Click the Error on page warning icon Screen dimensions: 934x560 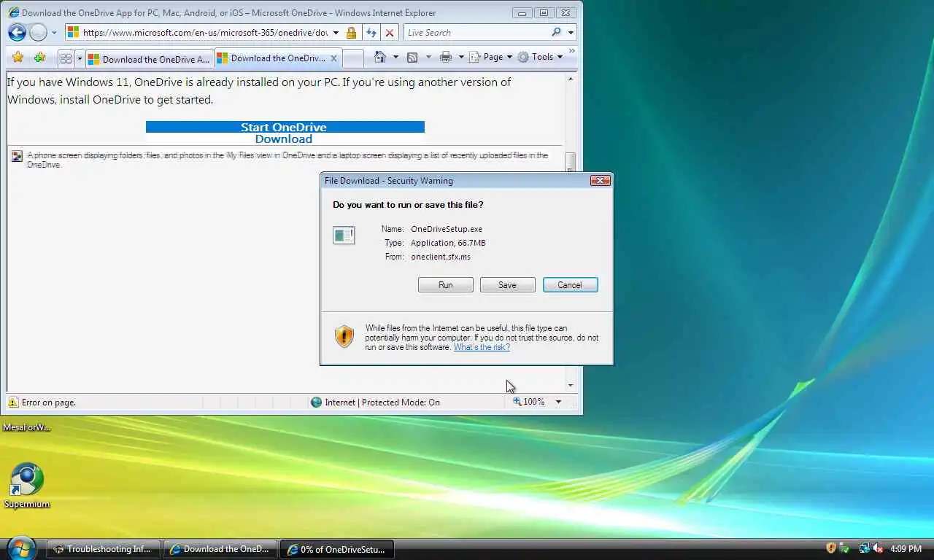coord(13,402)
